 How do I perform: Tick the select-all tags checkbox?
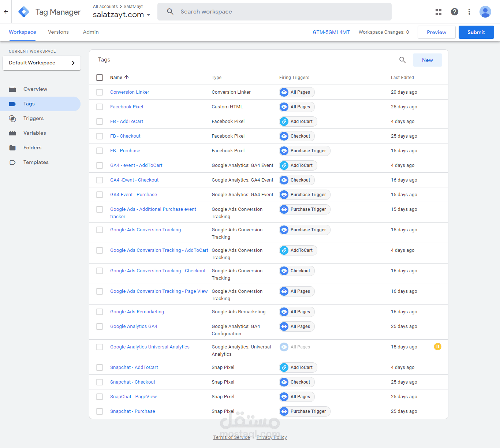[100, 78]
